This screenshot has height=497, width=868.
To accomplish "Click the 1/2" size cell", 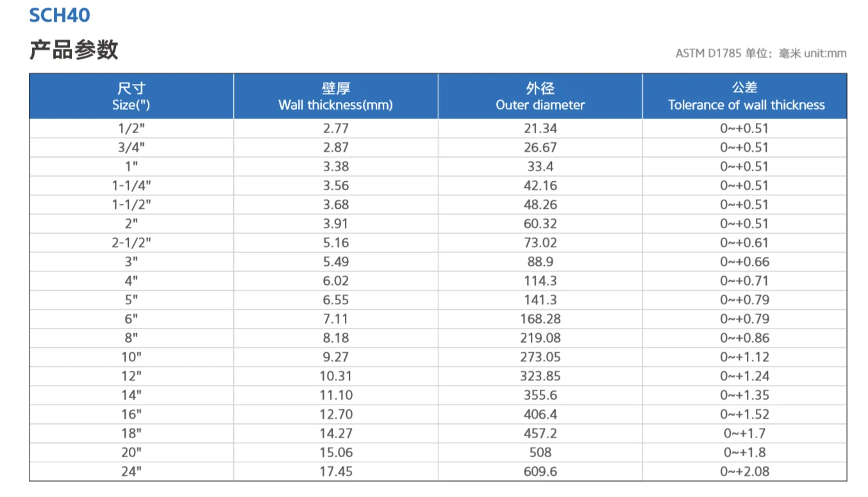I will pos(131,128).
